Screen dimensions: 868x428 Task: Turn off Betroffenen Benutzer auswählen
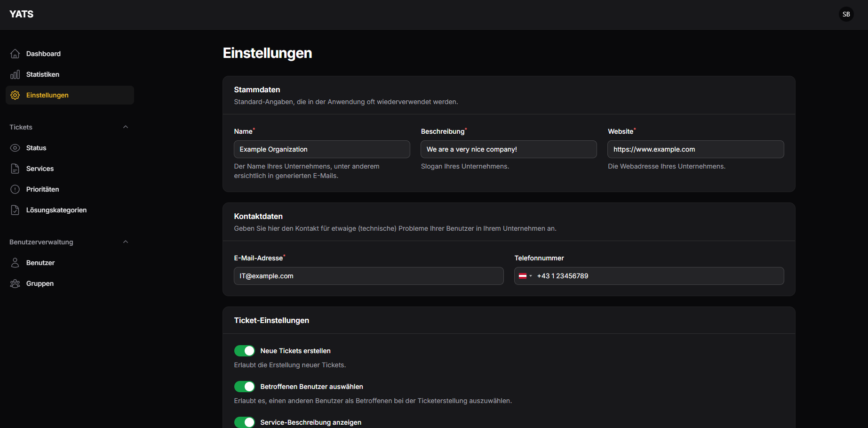point(244,386)
